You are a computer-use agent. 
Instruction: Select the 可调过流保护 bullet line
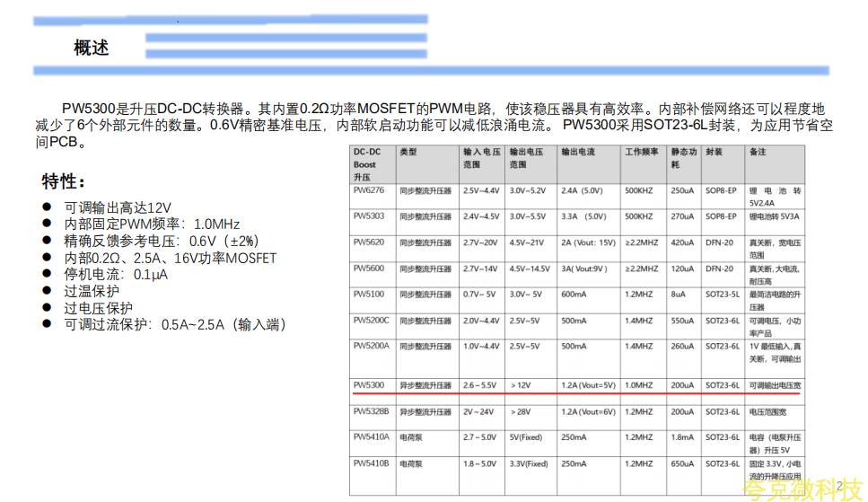175,325
